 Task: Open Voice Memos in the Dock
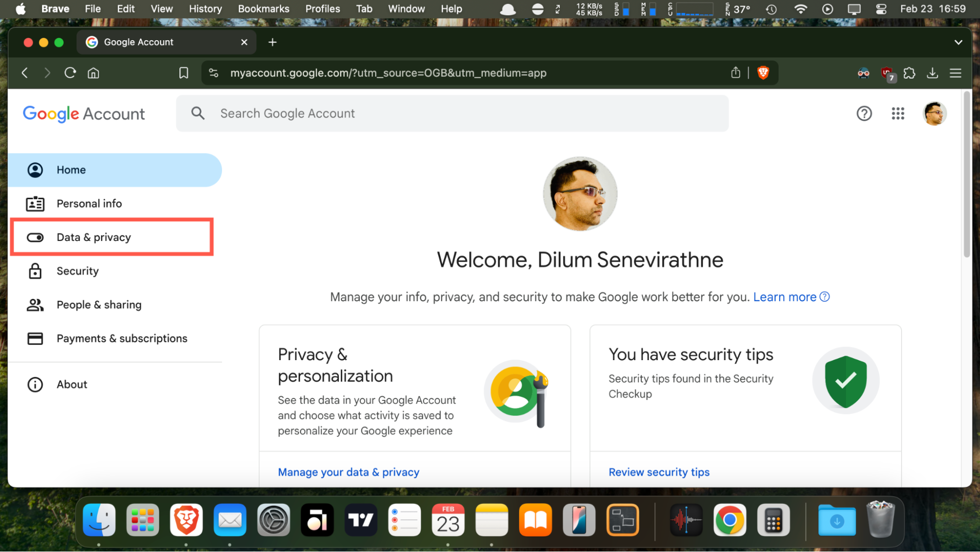click(x=686, y=520)
